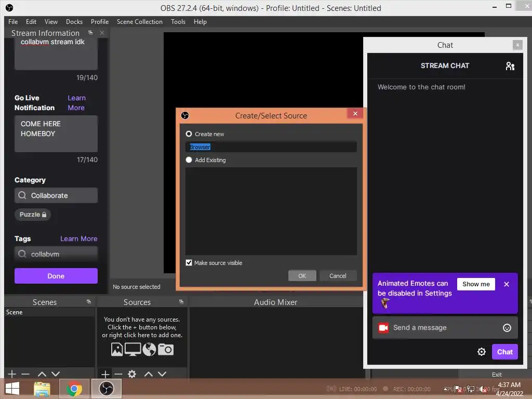The height and width of the screenshot is (399, 532).
Task: Click the collabvm tags search field
Action: [x=56, y=254]
